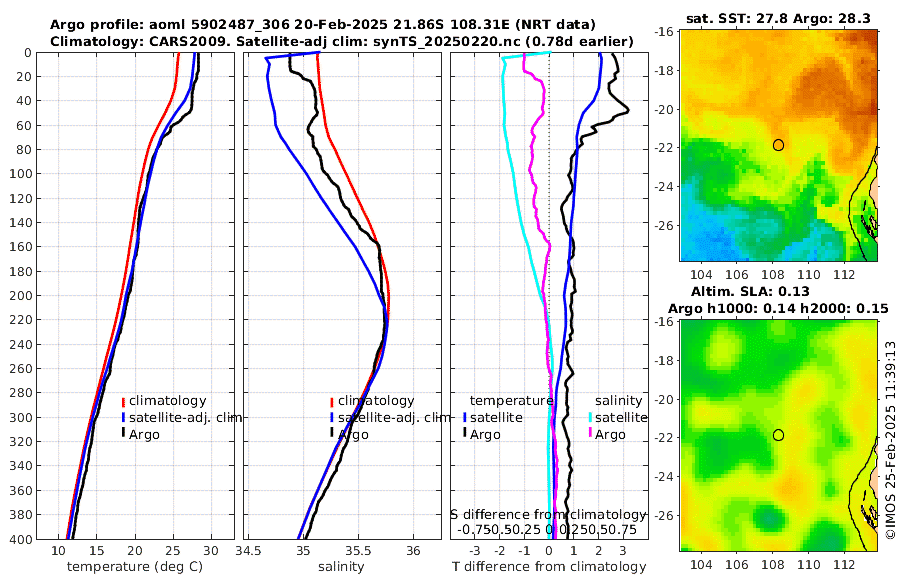Click salinity axis tick label '34.5'
This screenshot has height=580, width=900.
click(249, 551)
